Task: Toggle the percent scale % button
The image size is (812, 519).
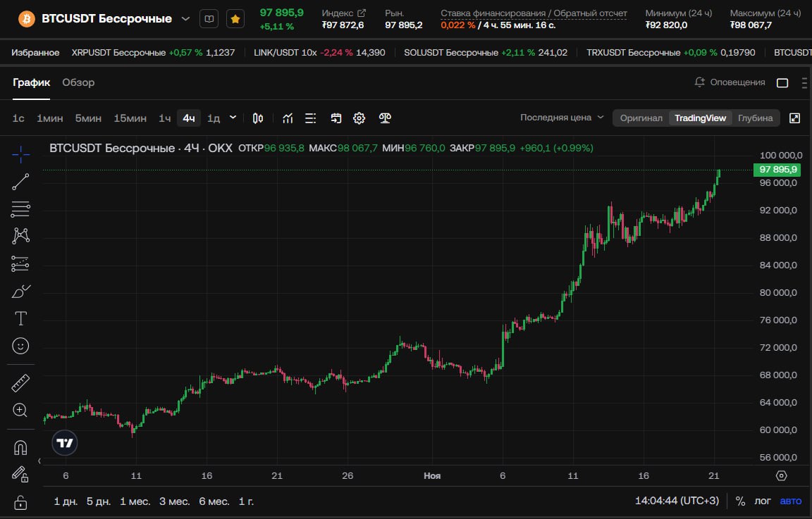Action: pos(741,501)
